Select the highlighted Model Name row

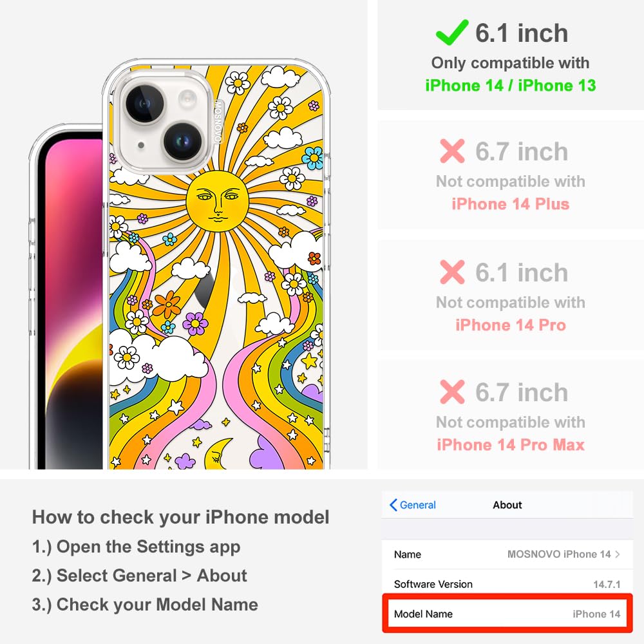point(507,614)
